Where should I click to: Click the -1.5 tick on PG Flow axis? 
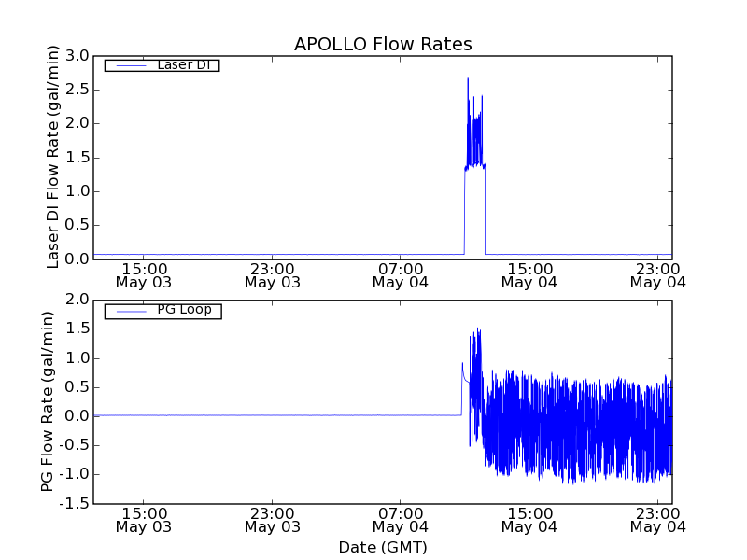tap(75, 504)
